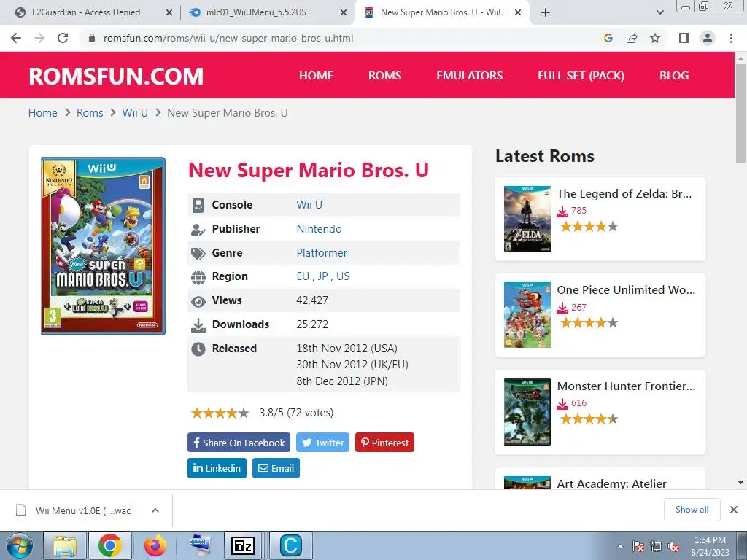747x560 pixels.
Task: Click the Google icon in address bar
Action: click(608, 38)
